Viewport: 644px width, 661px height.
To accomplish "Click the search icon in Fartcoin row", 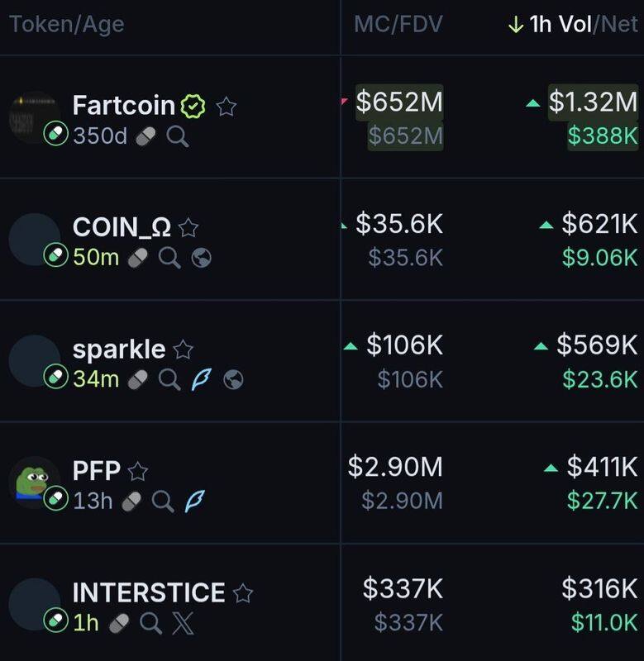I will [177, 136].
